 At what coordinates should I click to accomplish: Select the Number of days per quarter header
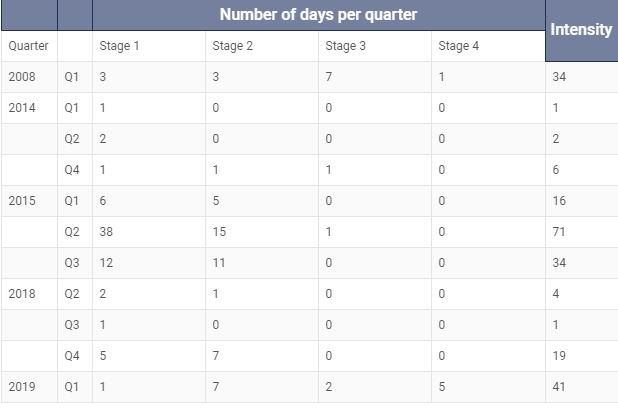318,15
